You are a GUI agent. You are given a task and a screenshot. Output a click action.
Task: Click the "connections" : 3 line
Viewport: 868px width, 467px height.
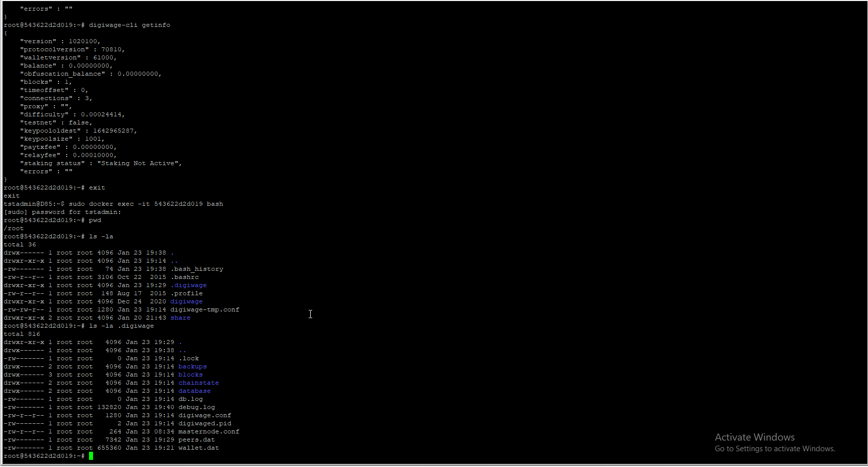(56, 98)
